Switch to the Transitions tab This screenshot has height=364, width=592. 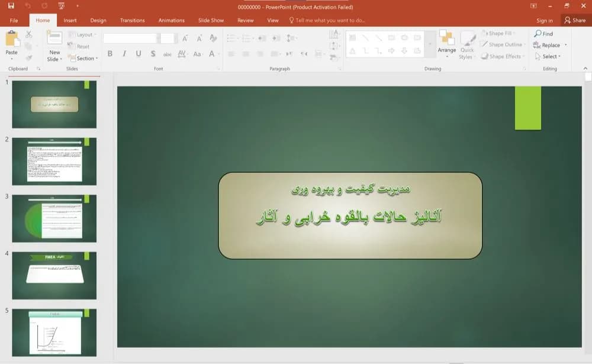[x=132, y=20]
